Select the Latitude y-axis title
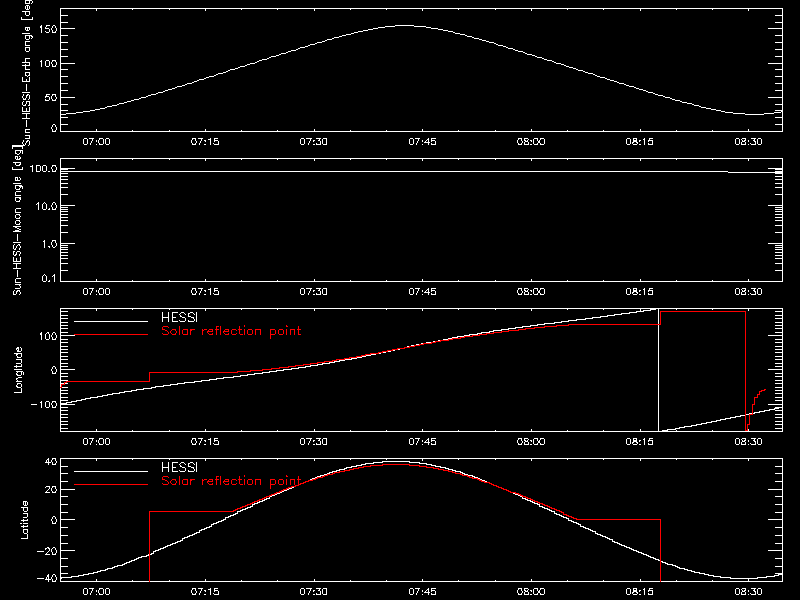 click(x=24, y=520)
